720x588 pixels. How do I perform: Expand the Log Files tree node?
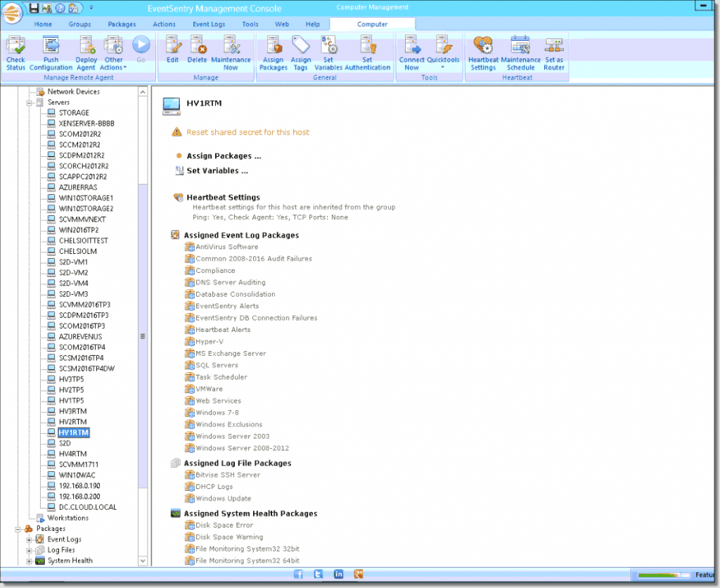click(30, 550)
